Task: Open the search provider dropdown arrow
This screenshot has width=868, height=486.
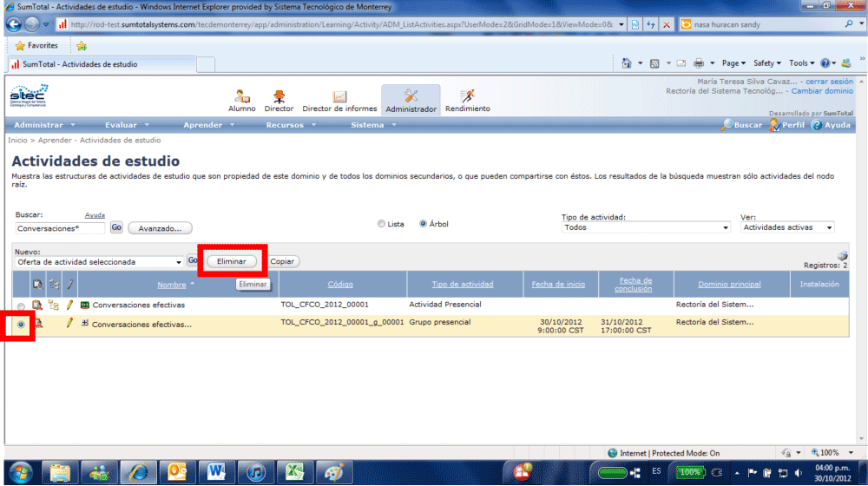Action: click(861, 24)
